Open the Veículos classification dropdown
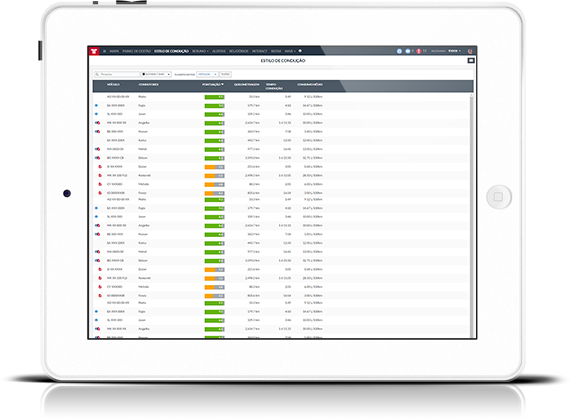This screenshot has height=419, width=571. point(207,74)
